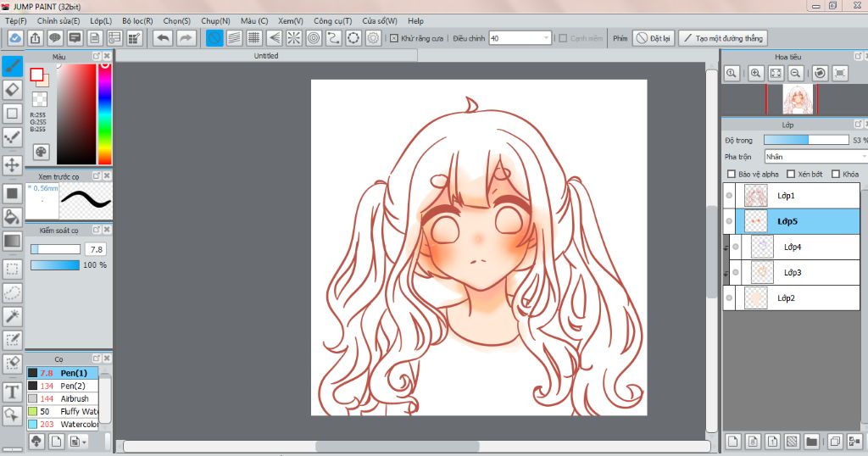Fit canvas to window in navigator
Image resolution: width=868 pixels, height=456 pixels.
click(x=776, y=73)
